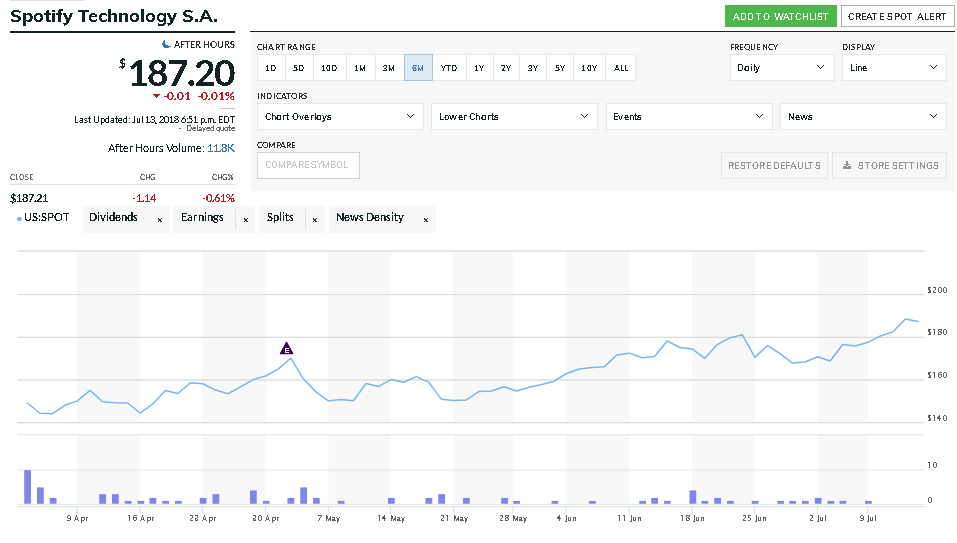Click the Dividends tag label
957x543 pixels.
tap(114, 217)
